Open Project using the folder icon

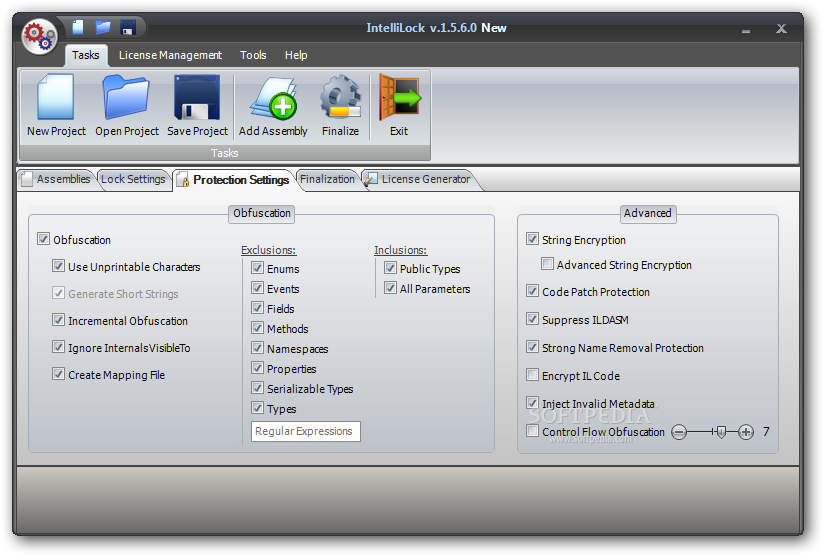(x=127, y=106)
